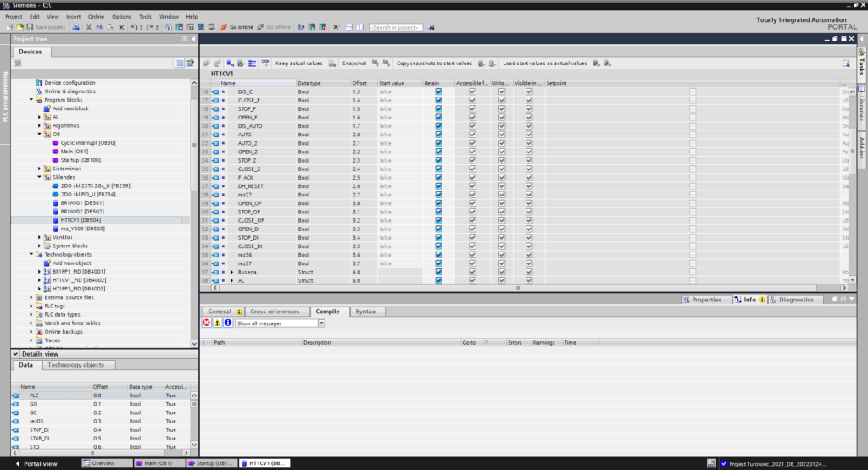Select HT1CV1_PID [DB4002] technology object

click(x=79, y=280)
